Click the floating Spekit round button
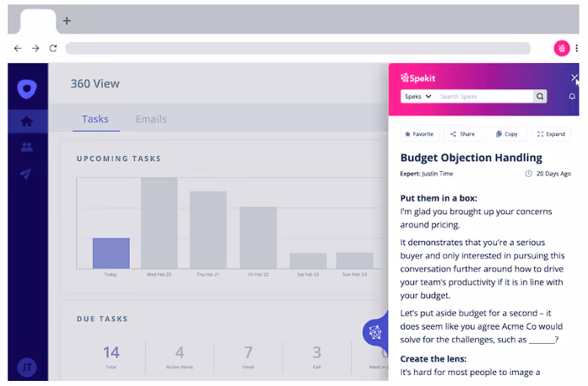The width and height of the screenshot is (588, 386). 375,332
